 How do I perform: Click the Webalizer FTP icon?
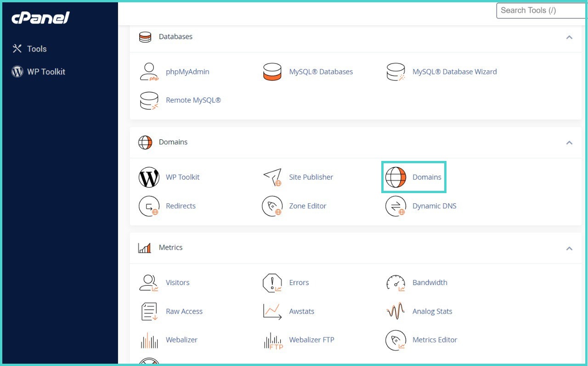(x=273, y=340)
